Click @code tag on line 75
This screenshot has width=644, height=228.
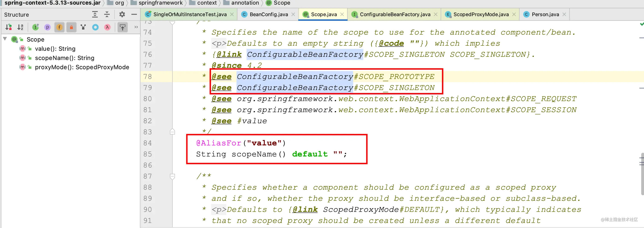pyautogui.click(x=391, y=43)
